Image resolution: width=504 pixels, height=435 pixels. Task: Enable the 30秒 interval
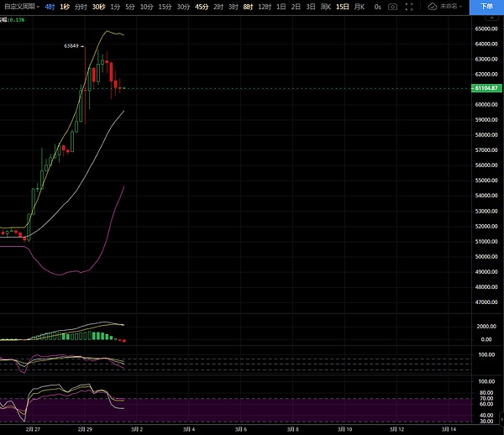coord(98,6)
